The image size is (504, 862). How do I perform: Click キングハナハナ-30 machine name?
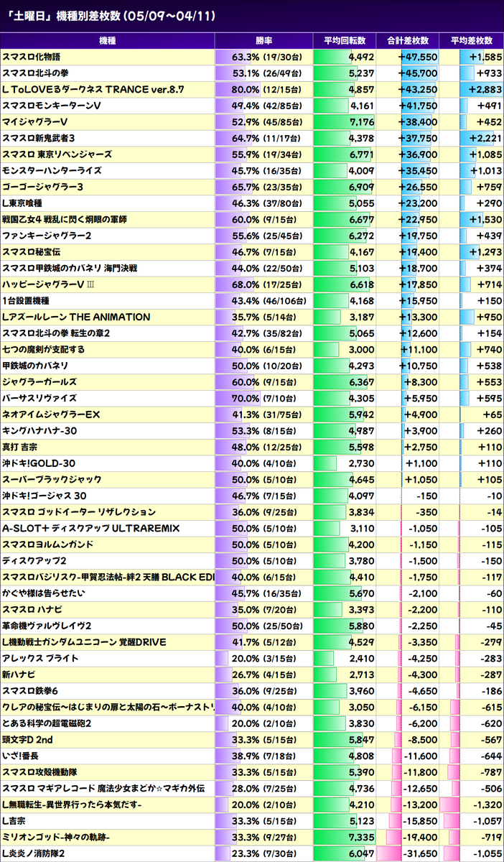click(x=40, y=431)
